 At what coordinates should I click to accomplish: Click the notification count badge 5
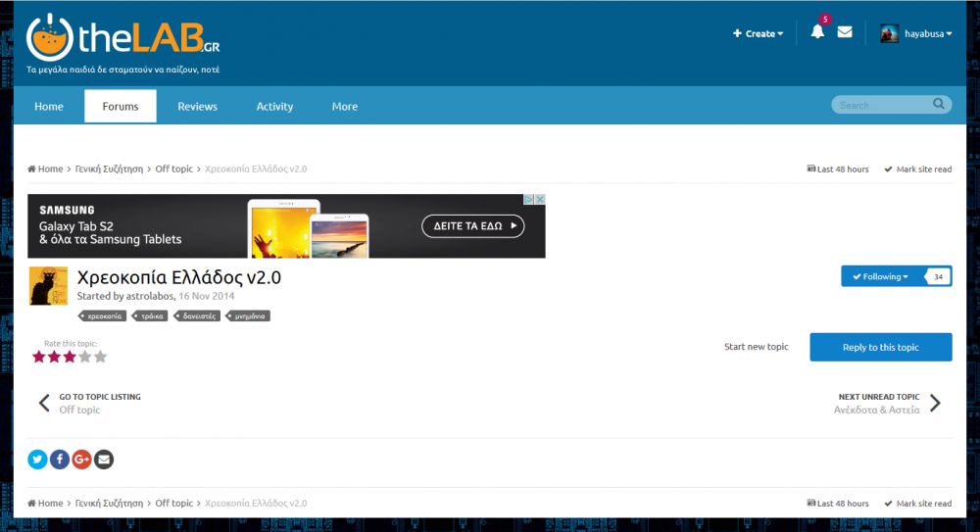tap(825, 20)
